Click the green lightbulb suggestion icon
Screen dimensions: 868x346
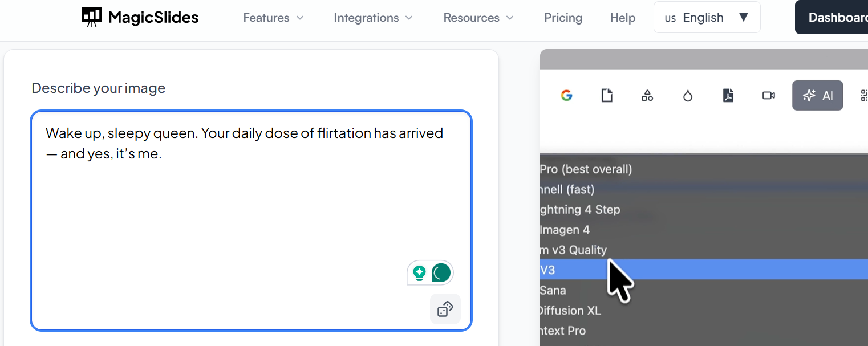point(420,273)
